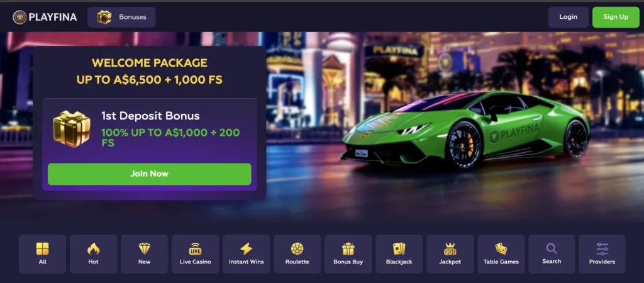
Task: Click the 1st Deposit Bonus gift box
Action: point(72,128)
